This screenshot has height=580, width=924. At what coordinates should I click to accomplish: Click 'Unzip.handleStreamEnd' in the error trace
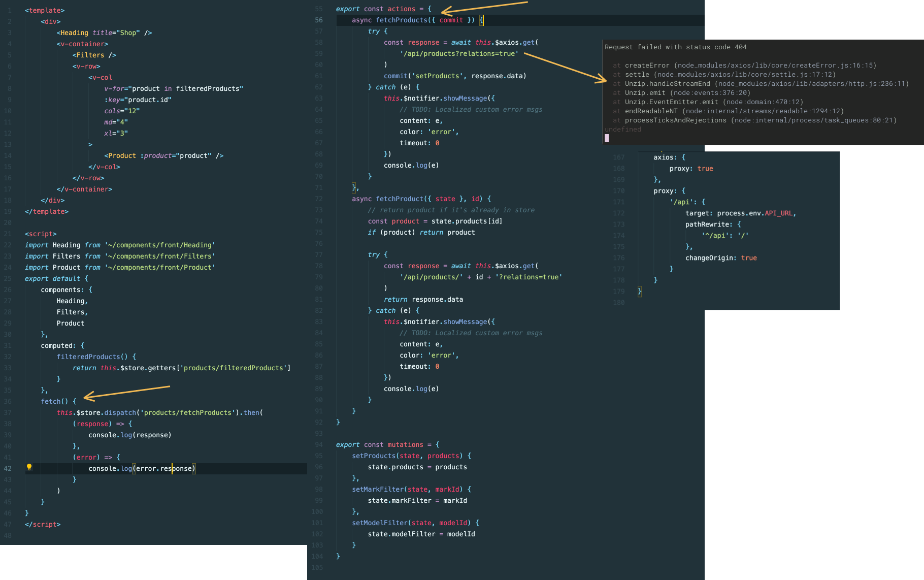pos(668,84)
